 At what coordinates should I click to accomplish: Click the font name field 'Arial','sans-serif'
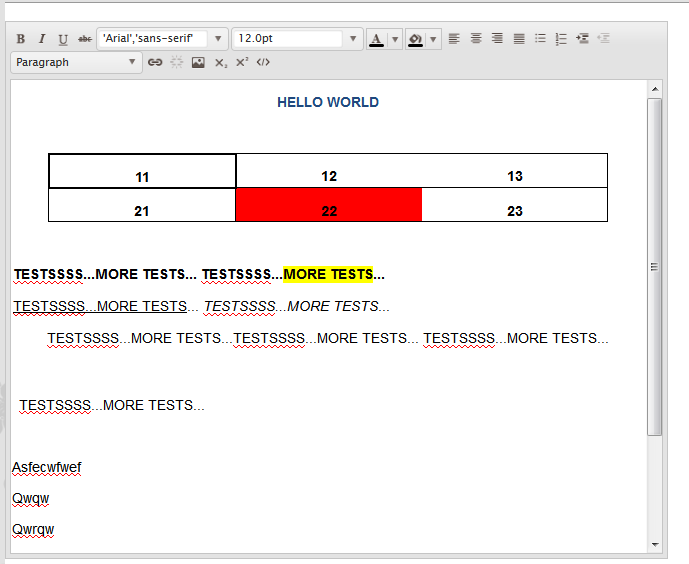pos(152,39)
